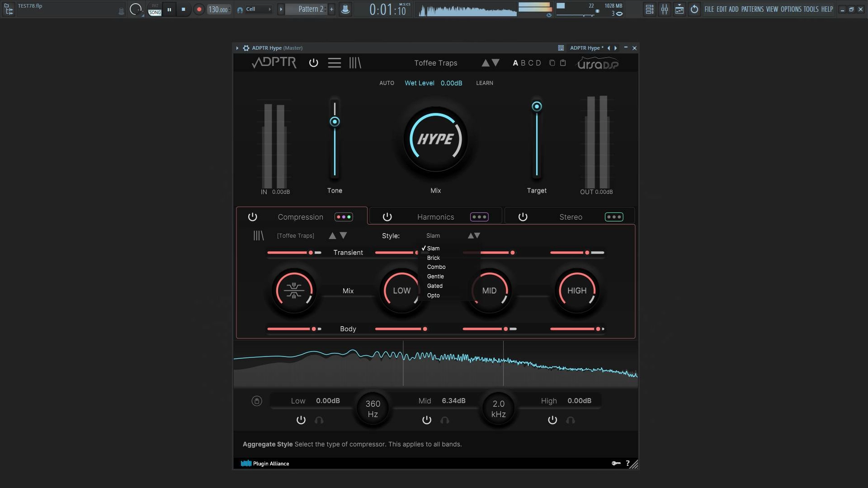Stop playback in FL Studio toolbar
The width and height of the screenshot is (868, 488).
(x=183, y=9)
